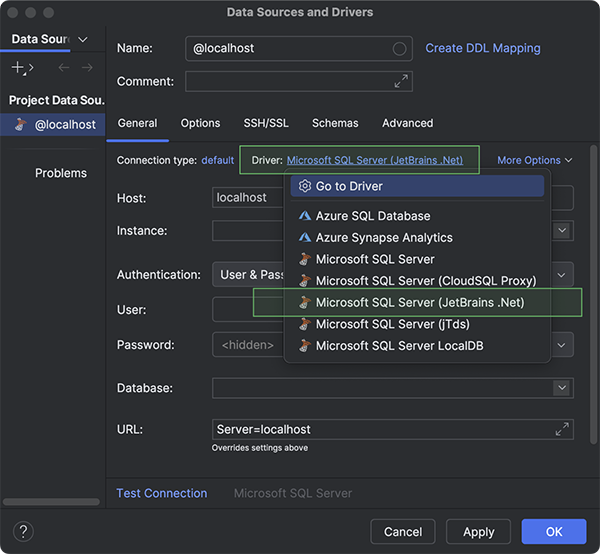Open the Database dropdown arrow
Image resolution: width=600 pixels, height=554 pixels.
point(562,388)
